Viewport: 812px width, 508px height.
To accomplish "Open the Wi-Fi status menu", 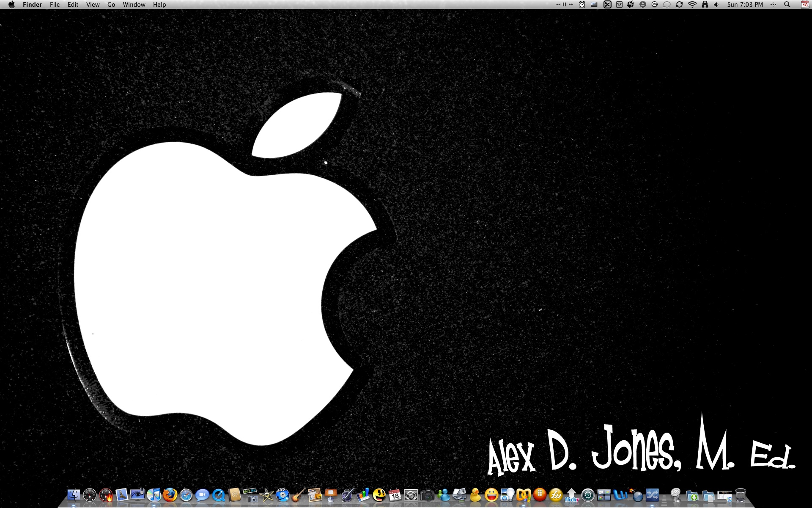I will tap(692, 5).
